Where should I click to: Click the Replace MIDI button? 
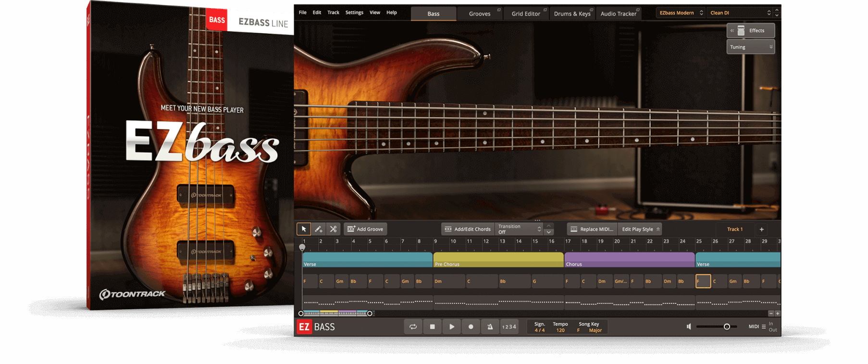(592, 229)
